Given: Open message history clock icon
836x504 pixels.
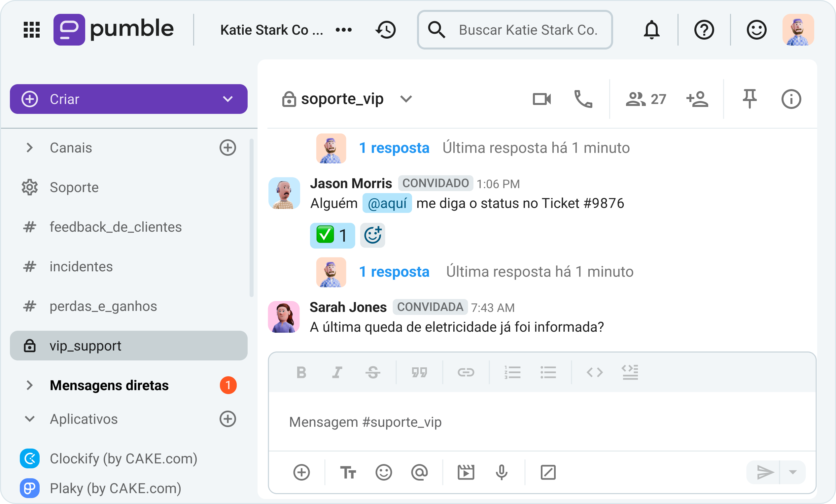Looking at the screenshot, I should coord(386,30).
